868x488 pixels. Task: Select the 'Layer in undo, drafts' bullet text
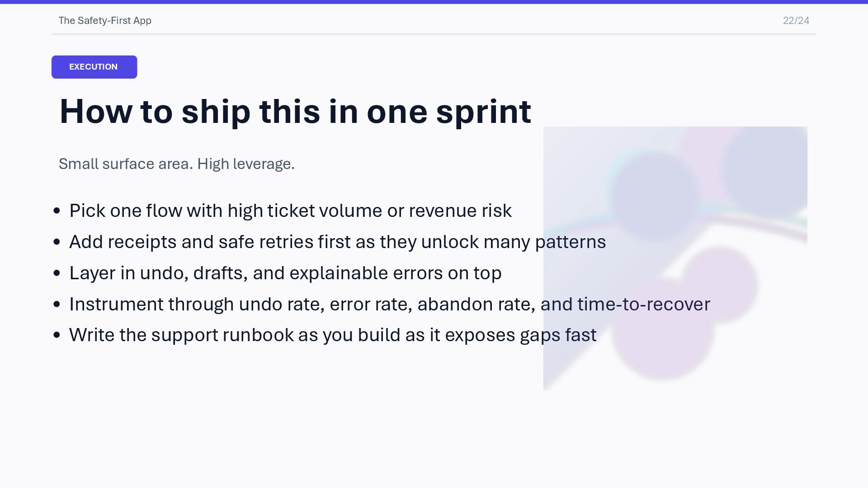click(285, 273)
